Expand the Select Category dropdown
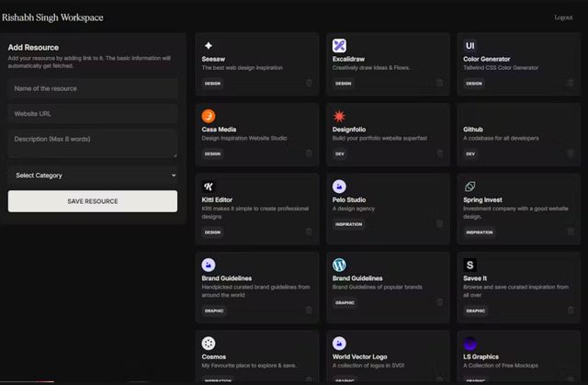This screenshot has width=588, height=385. click(93, 175)
